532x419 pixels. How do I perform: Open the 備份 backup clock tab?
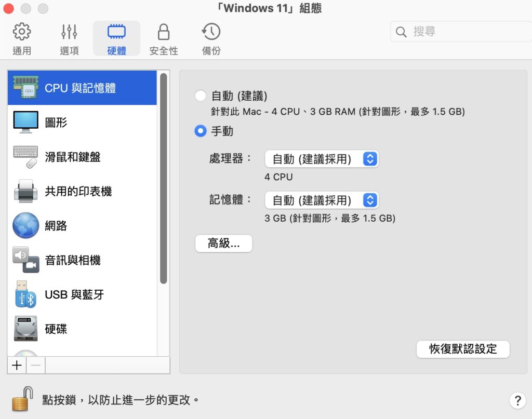pyautogui.click(x=211, y=38)
